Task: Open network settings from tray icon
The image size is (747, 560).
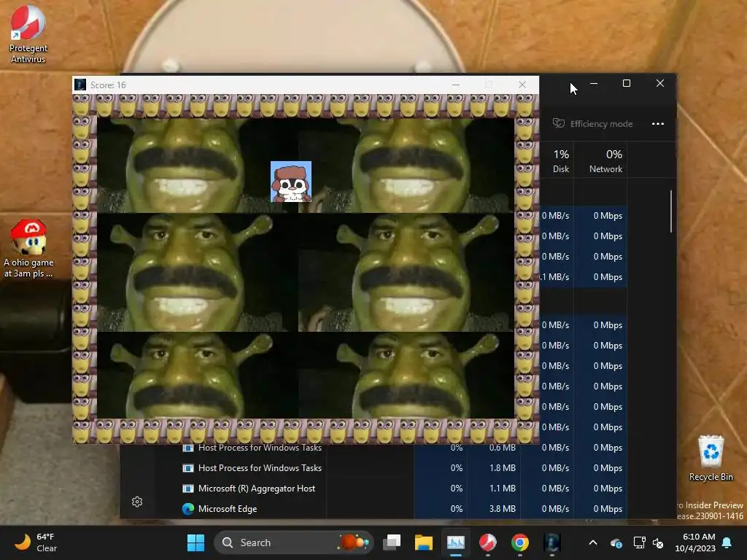Action: coord(639,542)
